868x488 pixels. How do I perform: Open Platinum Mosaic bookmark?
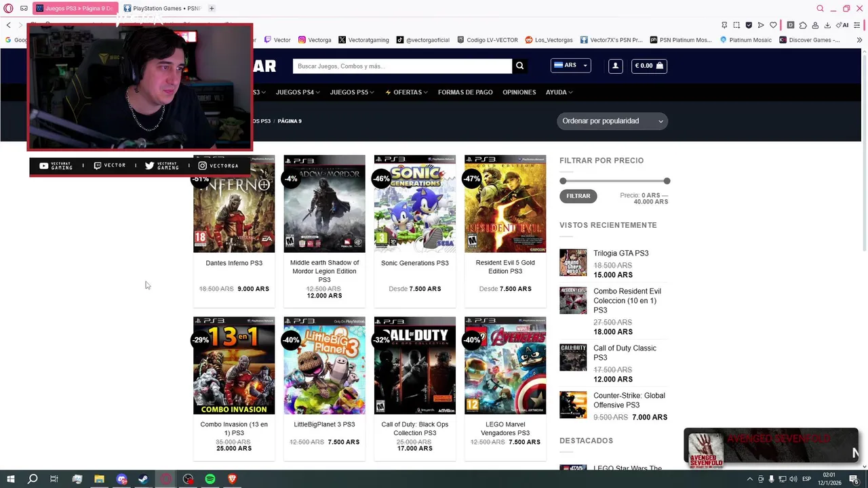745,40
